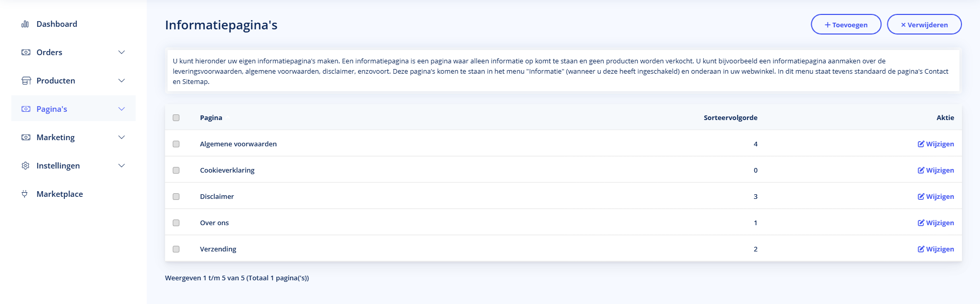The image size is (980, 304).
Task: Click the Instellingen gear icon
Action: click(x=25, y=166)
